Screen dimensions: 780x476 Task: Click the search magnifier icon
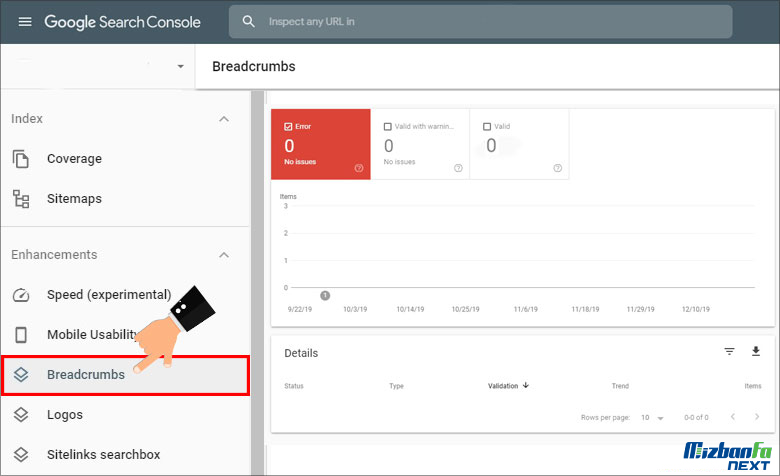(248, 22)
